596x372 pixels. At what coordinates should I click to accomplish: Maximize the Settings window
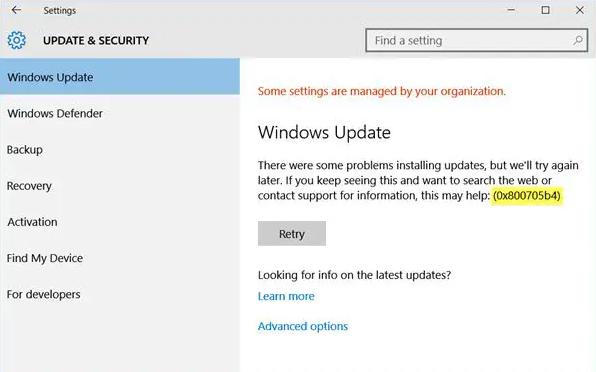545,10
